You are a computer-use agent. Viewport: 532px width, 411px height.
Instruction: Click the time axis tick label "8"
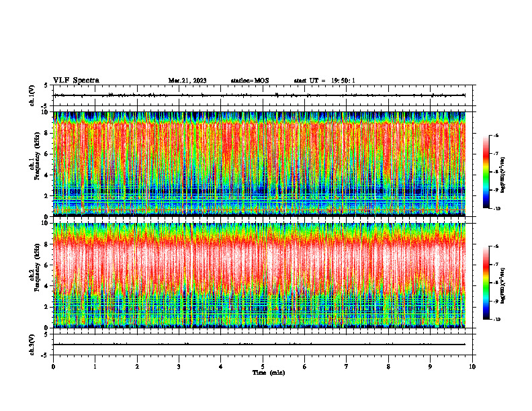click(388, 367)
